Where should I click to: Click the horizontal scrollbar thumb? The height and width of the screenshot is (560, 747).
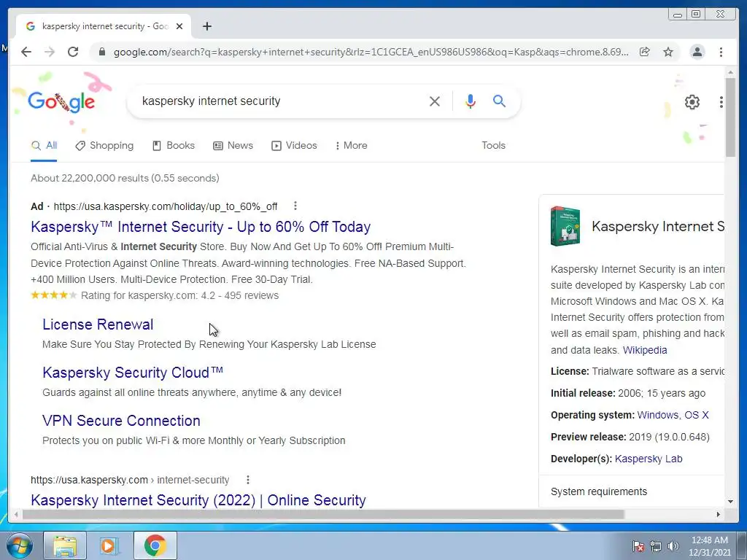pos(323,514)
